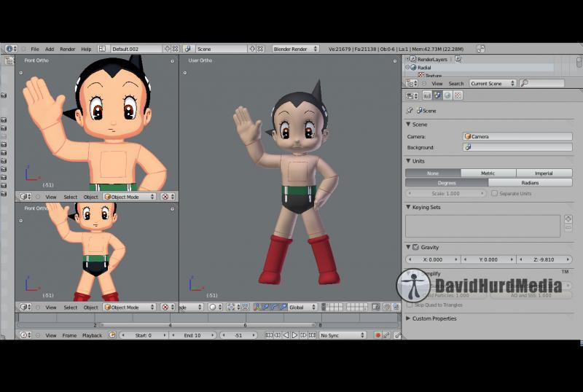Select the Texture properties tab icon
Image resolution: width=583 pixels, height=392 pixels.
[x=458, y=95]
